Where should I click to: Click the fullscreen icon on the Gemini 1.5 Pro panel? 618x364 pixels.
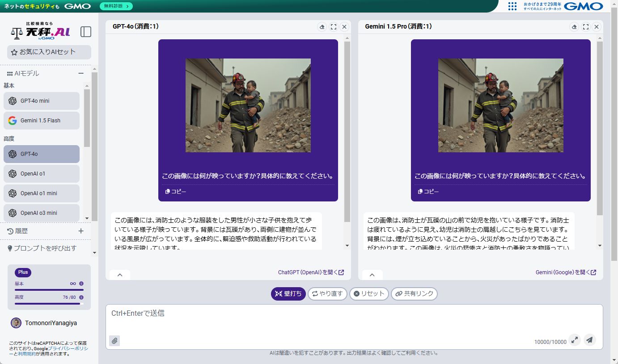click(586, 27)
